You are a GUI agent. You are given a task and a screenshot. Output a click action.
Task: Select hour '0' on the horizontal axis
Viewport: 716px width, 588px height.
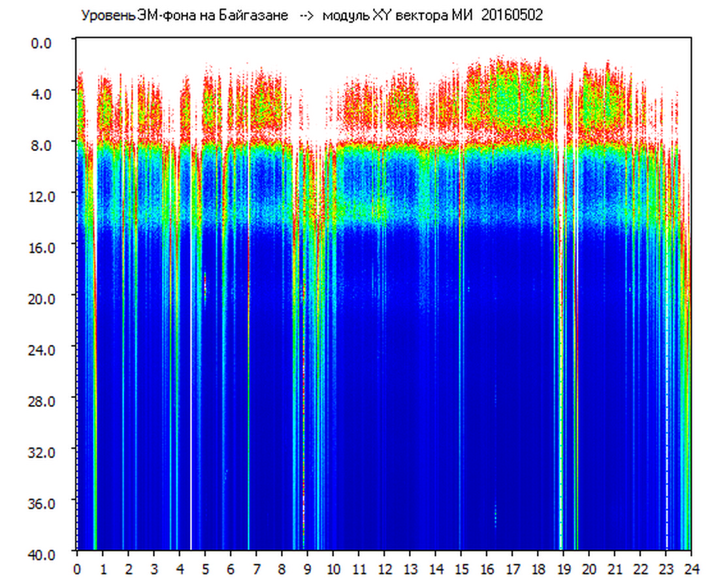[x=77, y=569]
